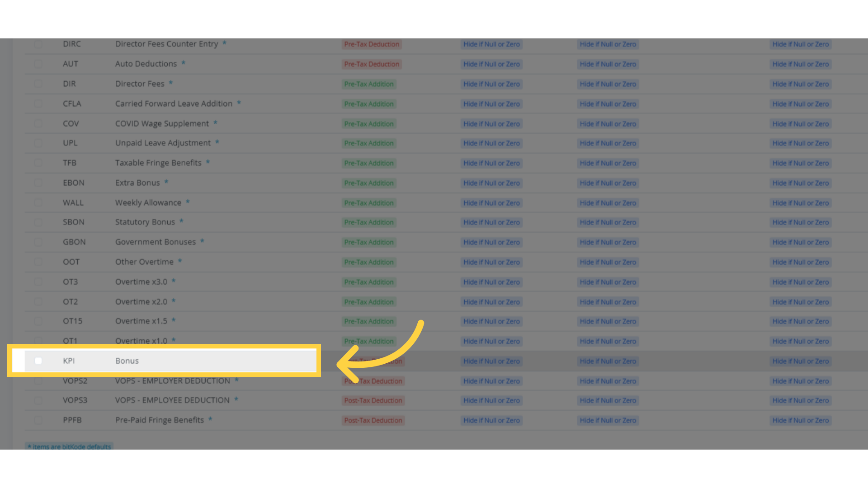Click Post-Tax Deduction label for Pre-Paid Fringe Benefits
This screenshot has height=488, width=868.
[x=373, y=420]
